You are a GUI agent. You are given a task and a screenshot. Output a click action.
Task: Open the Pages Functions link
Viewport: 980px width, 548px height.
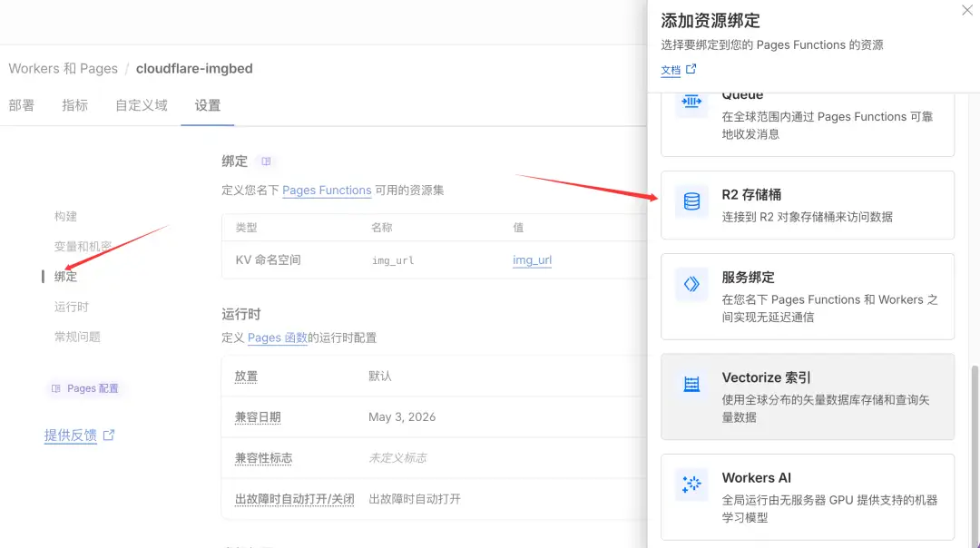click(327, 191)
